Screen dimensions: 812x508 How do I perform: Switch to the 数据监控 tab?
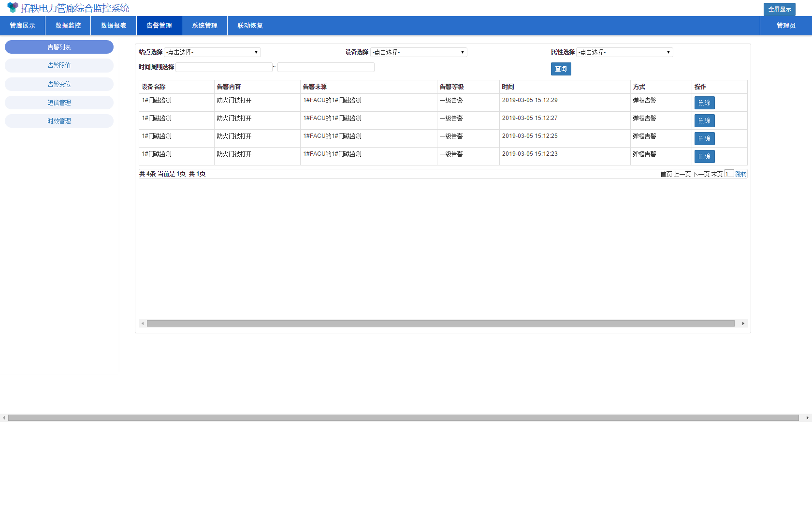(68, 26)
